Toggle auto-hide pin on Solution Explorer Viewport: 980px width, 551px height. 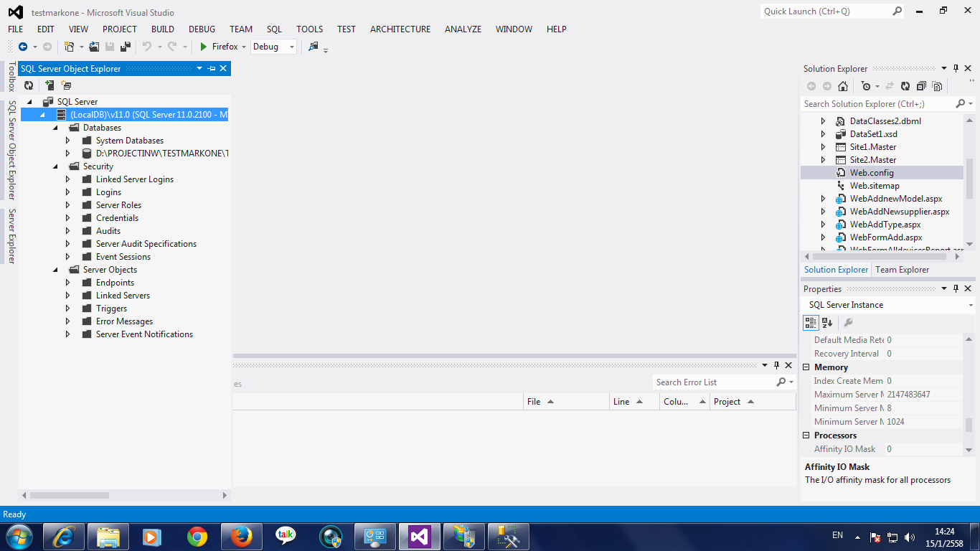click(956, 68)
